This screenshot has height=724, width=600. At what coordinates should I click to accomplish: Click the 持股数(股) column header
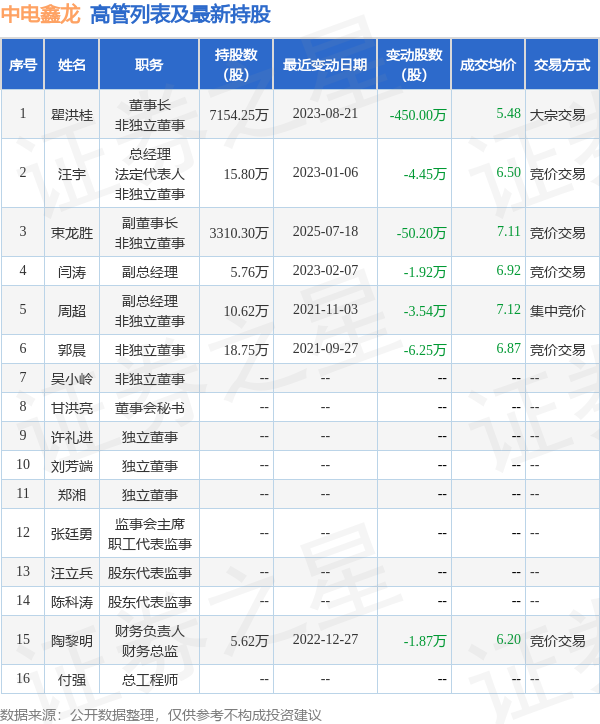tap(236, 65)
